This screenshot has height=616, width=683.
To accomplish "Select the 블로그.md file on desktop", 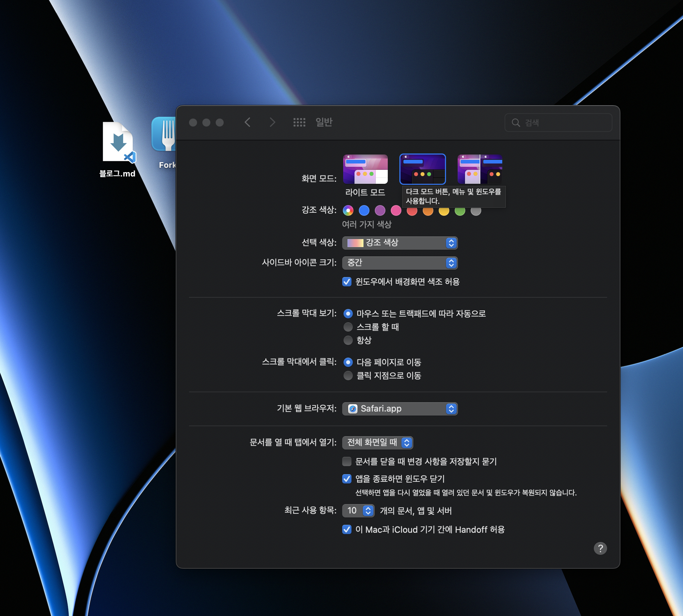I will tap(118, 149).
